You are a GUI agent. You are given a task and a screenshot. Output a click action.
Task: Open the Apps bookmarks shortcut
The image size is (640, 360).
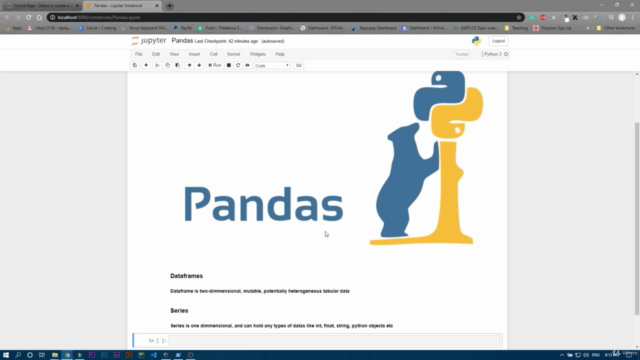click(x=13, y=28)
